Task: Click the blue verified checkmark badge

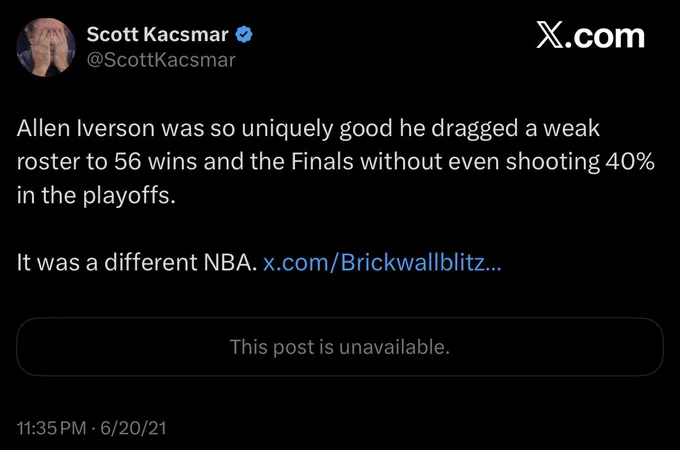Action: (x=244, y=34)
